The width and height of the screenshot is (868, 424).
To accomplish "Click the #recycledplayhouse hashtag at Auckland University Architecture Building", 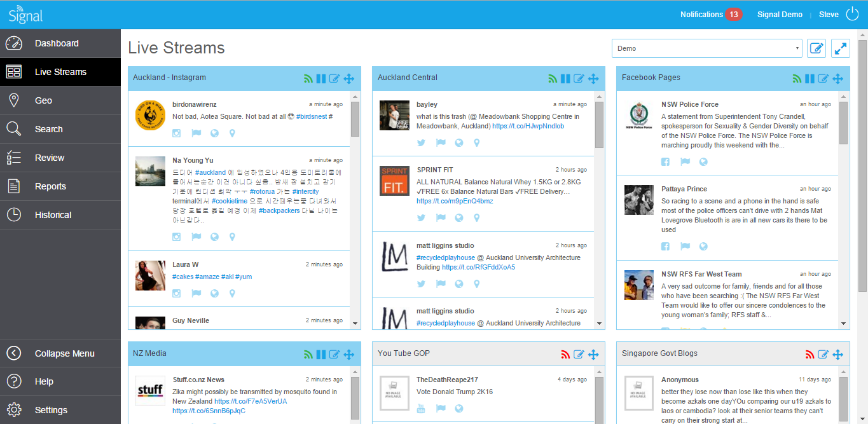I will 446,257.
